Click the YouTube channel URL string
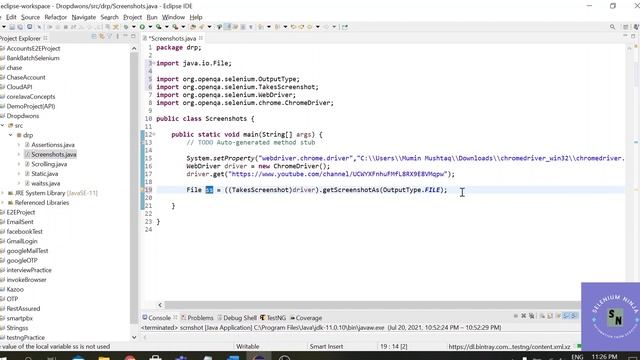This screenshot has width=640, height=360. tap(338, 174)
